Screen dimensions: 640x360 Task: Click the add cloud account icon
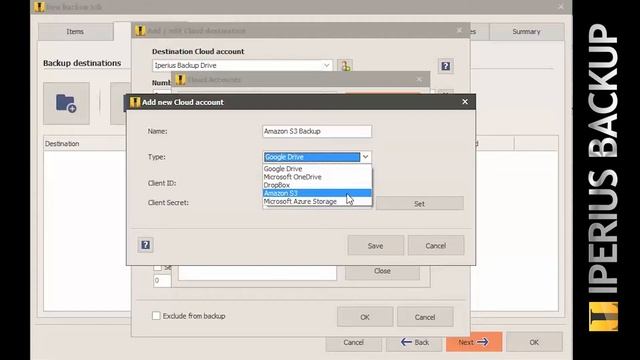click(x=345, y=66)
